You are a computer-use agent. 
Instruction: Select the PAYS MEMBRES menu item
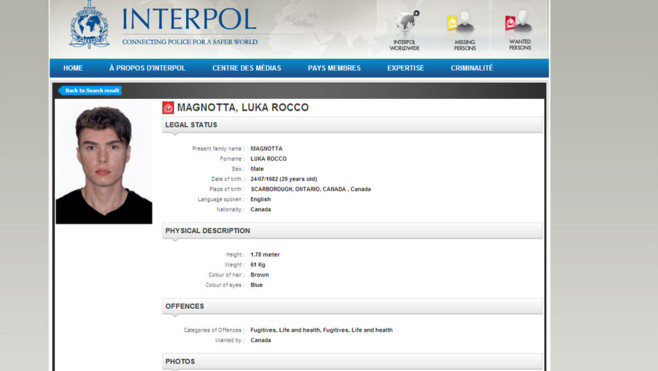(334, 68)
